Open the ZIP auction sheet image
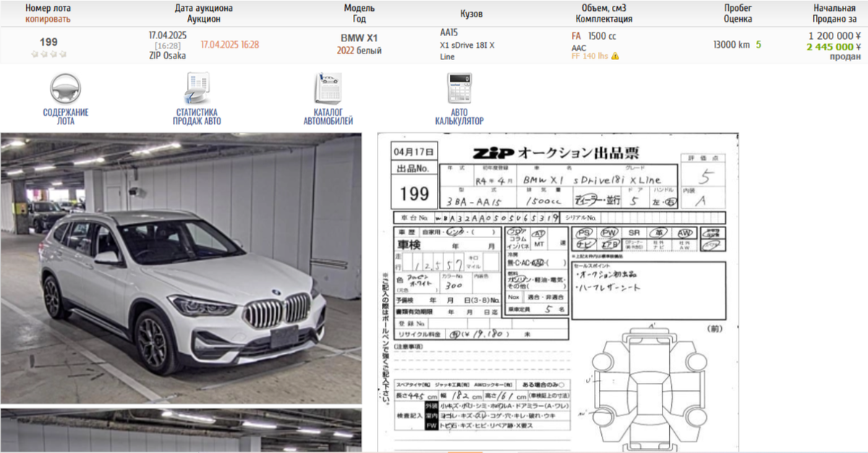Image resolution: width=868 pixels, height=453 pixels. [558, 292]
